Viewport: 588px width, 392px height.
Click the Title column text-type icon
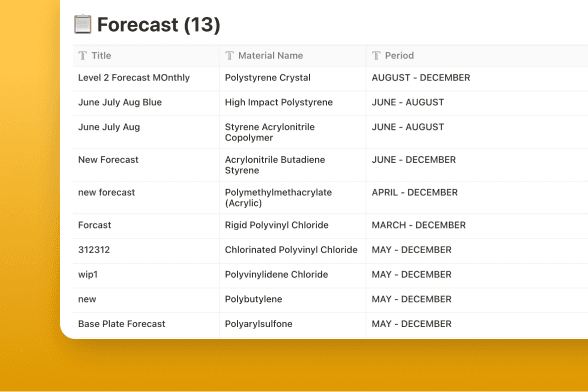coord(82,56)
